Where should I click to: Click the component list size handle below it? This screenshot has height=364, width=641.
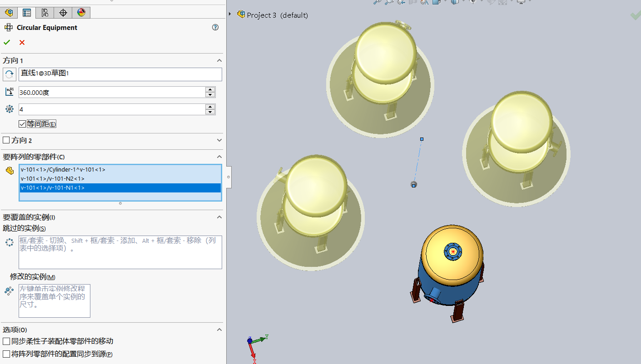tap(120, 203)
